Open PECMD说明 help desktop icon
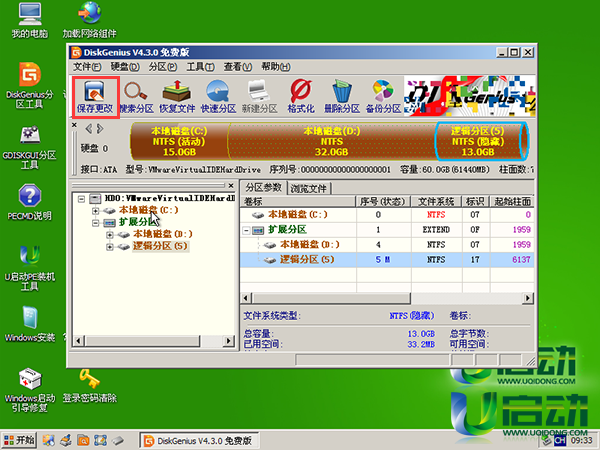The width and height of the screenshot is (600, 450). [30, 202]
